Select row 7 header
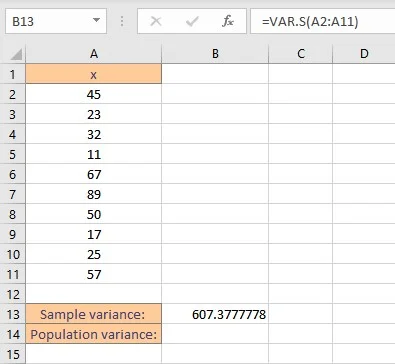Viewport: 395px width, 364px height. click(13, 194)
